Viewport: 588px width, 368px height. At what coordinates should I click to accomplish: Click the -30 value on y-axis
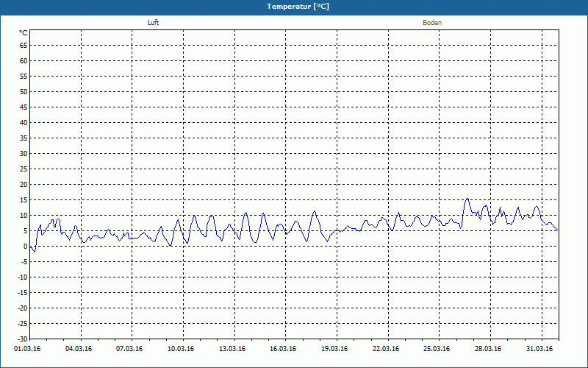coord(23,339)
